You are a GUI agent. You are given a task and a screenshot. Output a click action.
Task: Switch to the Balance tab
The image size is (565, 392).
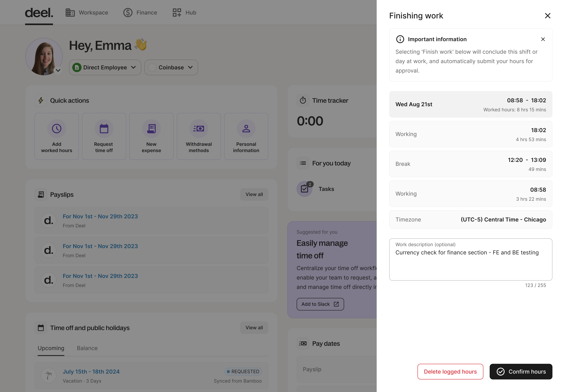coord(87,348)
